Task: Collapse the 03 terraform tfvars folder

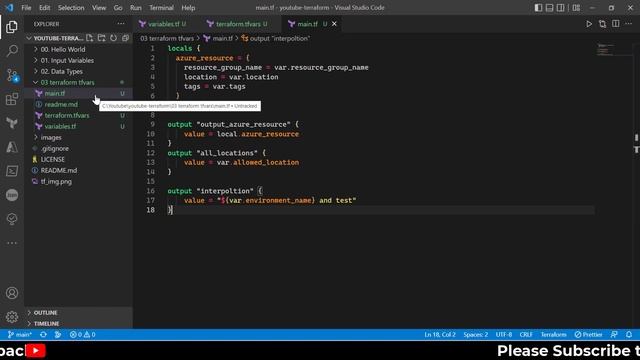Action: tap(79, 82)
